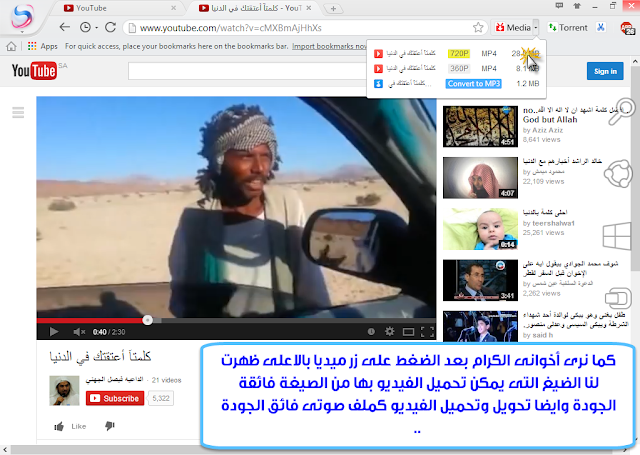
Task: Bookmark this page with the star icon
Action: [478, 28]
